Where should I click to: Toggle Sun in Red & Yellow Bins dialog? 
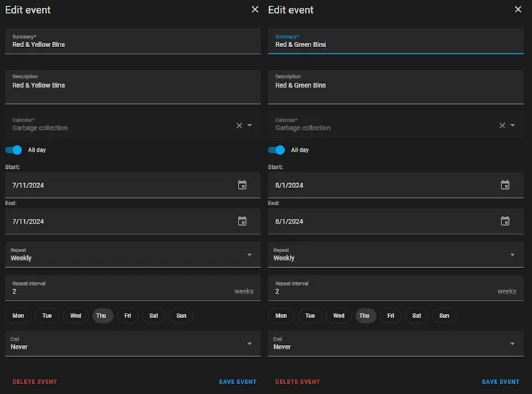pos(181,316)
